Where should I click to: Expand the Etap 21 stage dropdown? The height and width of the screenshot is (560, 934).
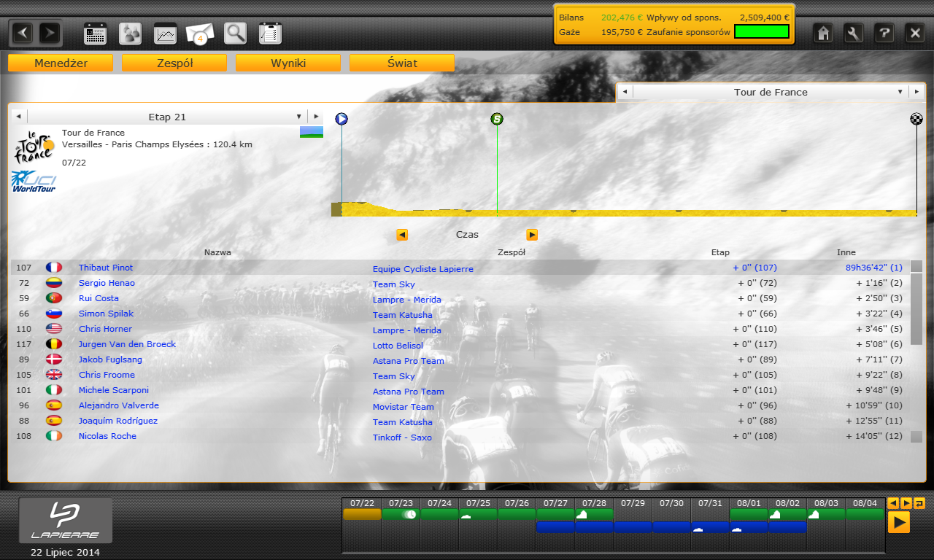pyautogui.click(x=298, y=117)
